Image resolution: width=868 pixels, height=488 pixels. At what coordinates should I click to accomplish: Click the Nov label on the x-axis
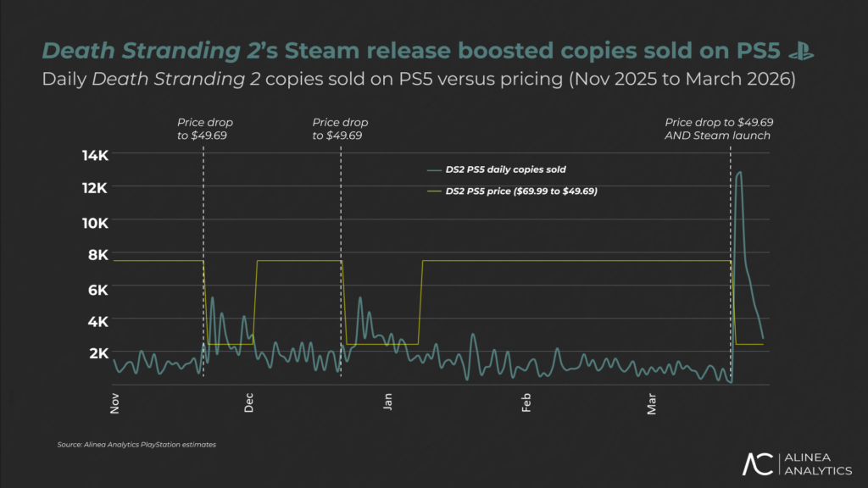[x=115, y=401]
